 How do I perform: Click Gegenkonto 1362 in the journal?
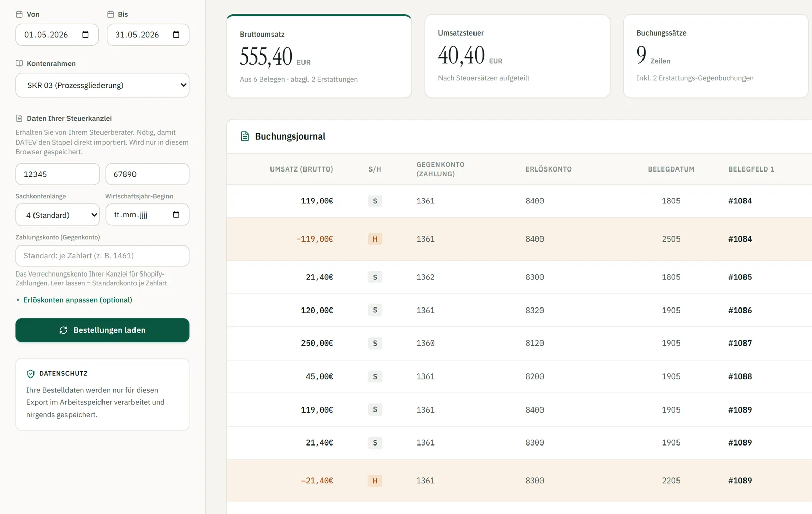tap(425, 277)
